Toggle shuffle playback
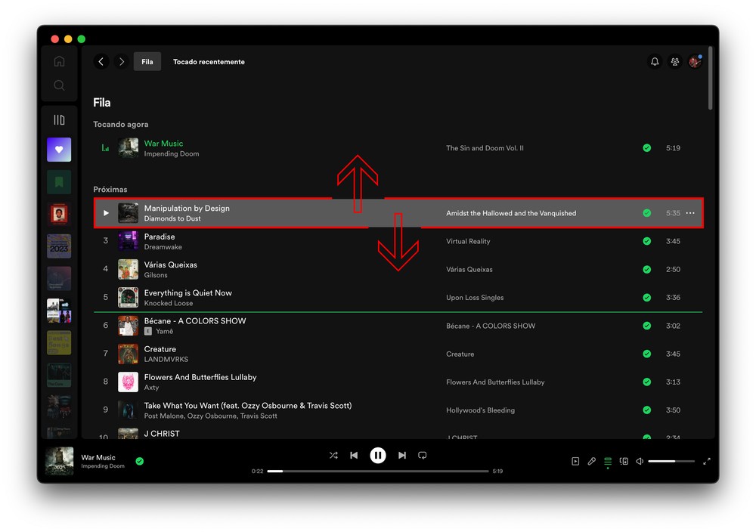 [333, 455]
